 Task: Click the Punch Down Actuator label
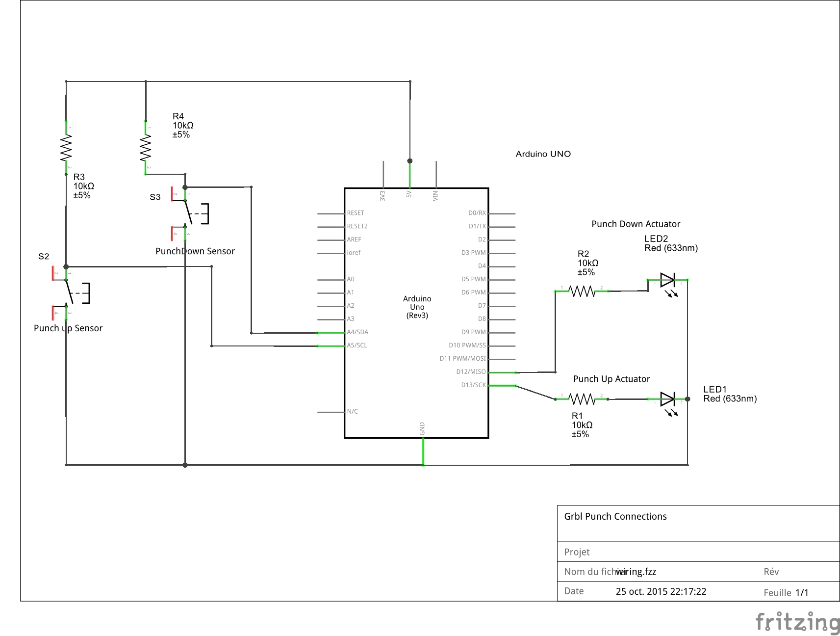636,224
